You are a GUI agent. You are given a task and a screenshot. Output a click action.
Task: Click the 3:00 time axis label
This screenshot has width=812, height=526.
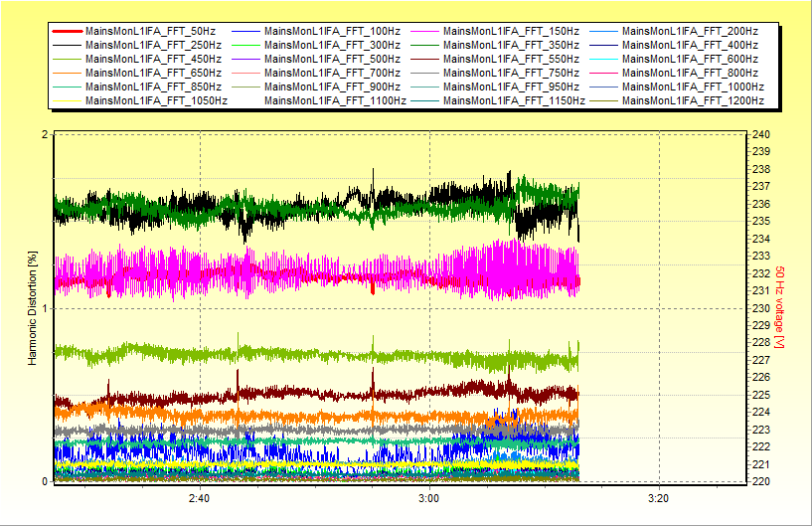point(428,497)
